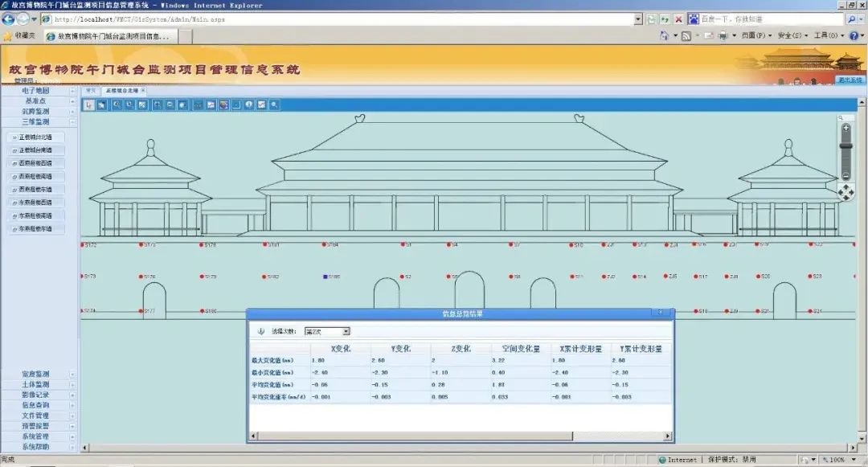
Task: Open 东燕翅楼东墙 in sidebar list
Action: pyautogui.click(x=35, y=228)
